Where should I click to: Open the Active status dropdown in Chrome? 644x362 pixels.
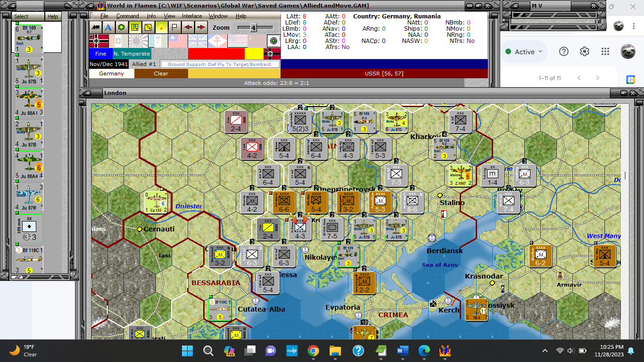coord(524,52)
